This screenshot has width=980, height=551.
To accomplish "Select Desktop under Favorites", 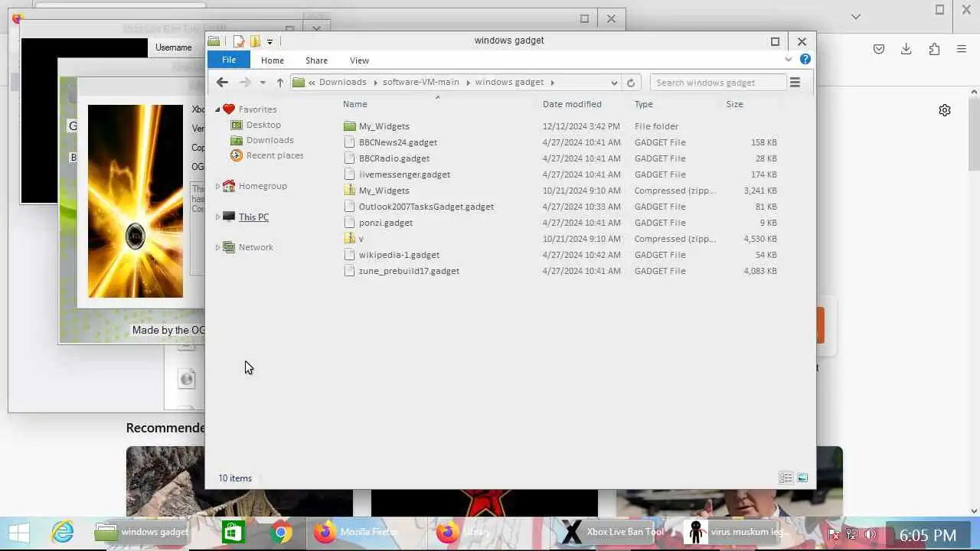I will (263, 125).
